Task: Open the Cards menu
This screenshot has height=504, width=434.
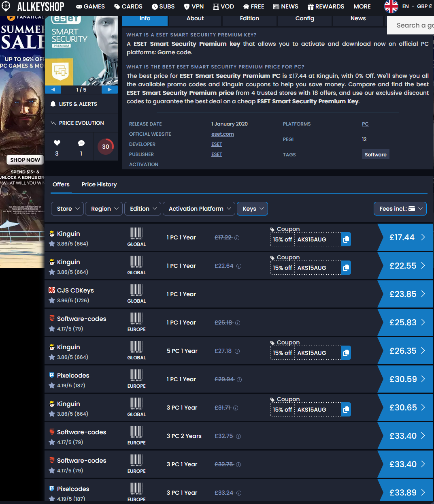Action: click(x=128, y=6)
